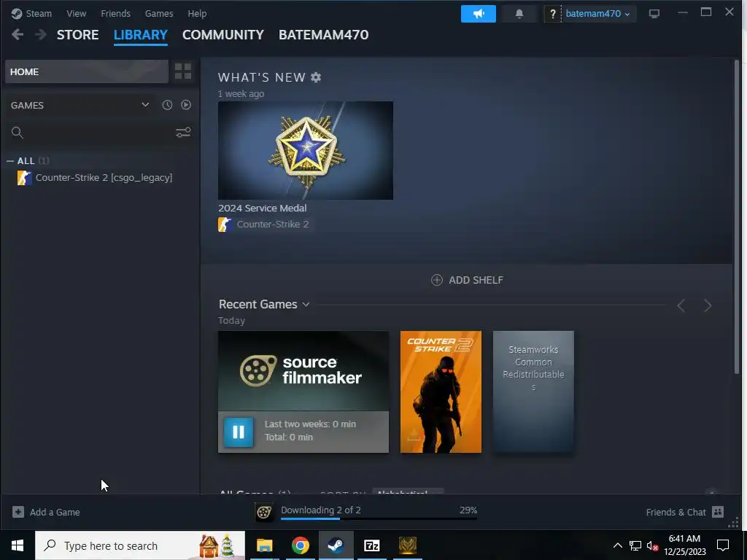
Task: Open the network tray icon
Action: (635, 545)
